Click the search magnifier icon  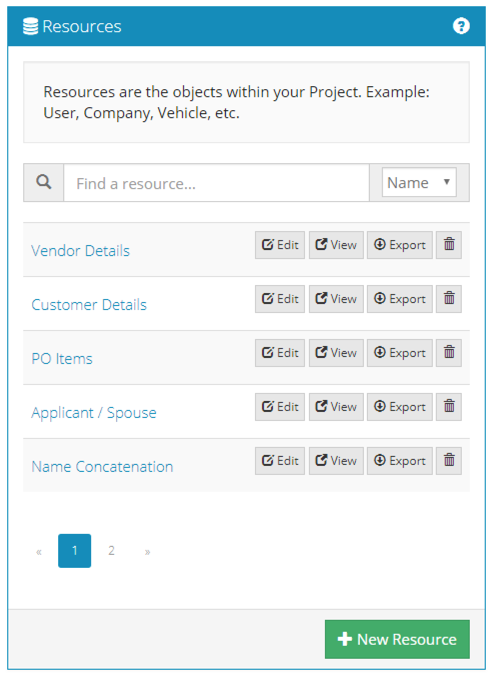click(44, 182)
